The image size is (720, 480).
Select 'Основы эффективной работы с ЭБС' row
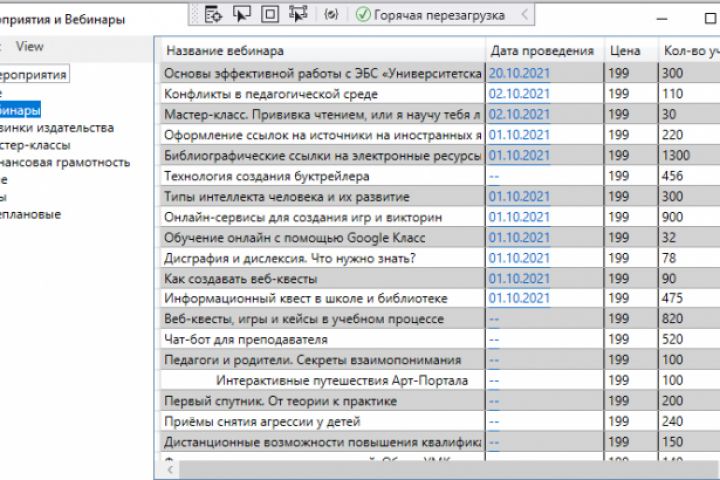pos(323,73)
